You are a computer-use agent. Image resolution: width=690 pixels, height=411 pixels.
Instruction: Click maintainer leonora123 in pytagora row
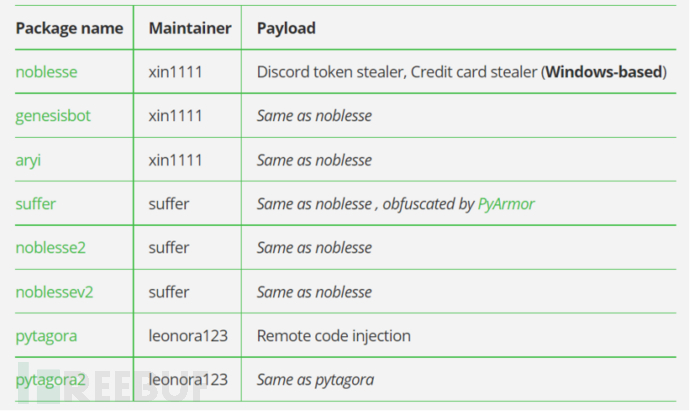(x=188, y=336)
